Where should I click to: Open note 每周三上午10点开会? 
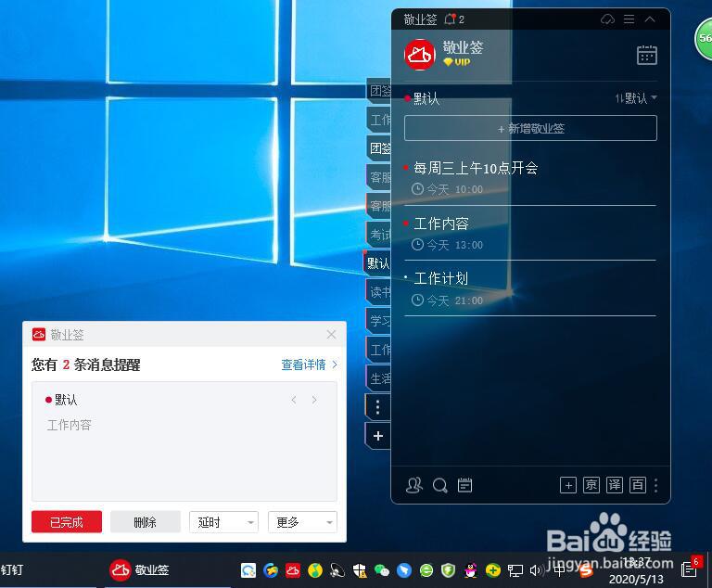click(x=476, y=168)
